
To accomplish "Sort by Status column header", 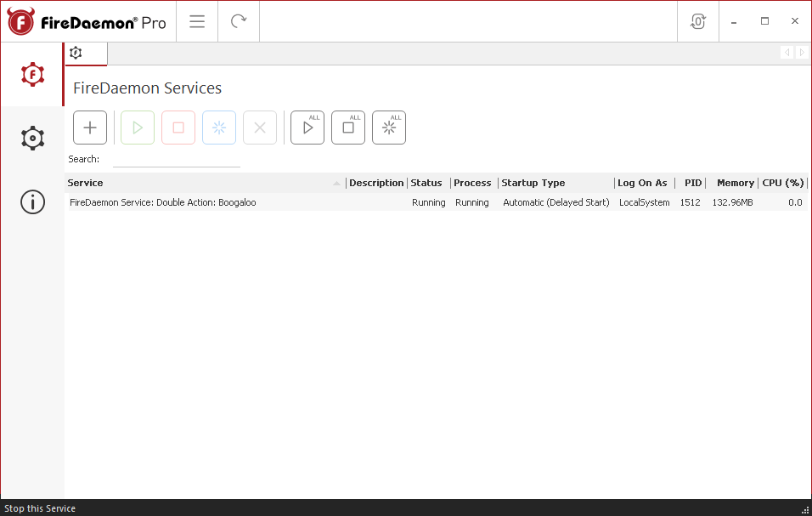I will [428, 183].
